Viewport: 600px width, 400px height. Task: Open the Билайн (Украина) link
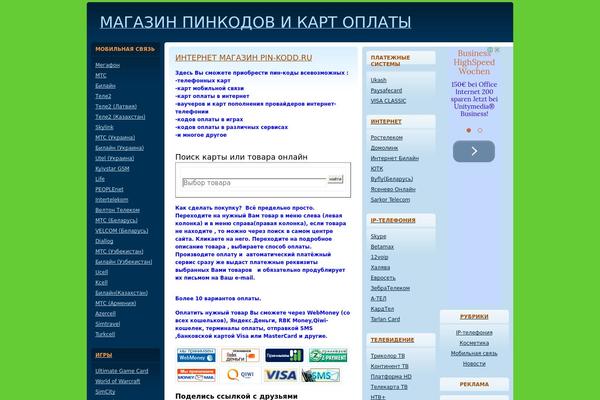coord(119,148)
